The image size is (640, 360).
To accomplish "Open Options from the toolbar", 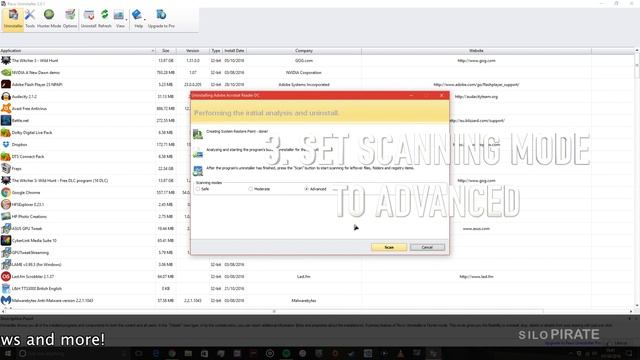I will point(70,19).
